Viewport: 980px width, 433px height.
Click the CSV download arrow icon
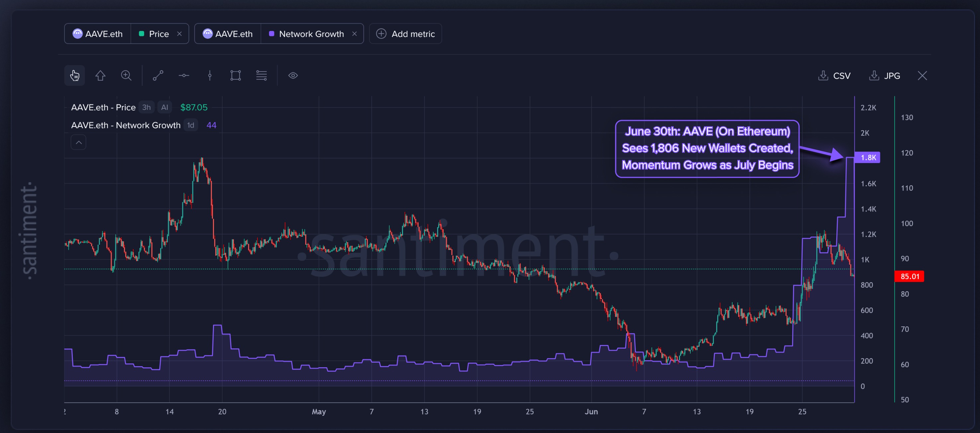[823, 75]
